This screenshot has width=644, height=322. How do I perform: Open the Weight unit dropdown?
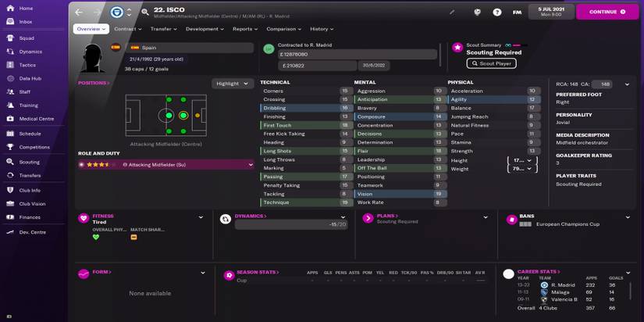tap(522, 169)
